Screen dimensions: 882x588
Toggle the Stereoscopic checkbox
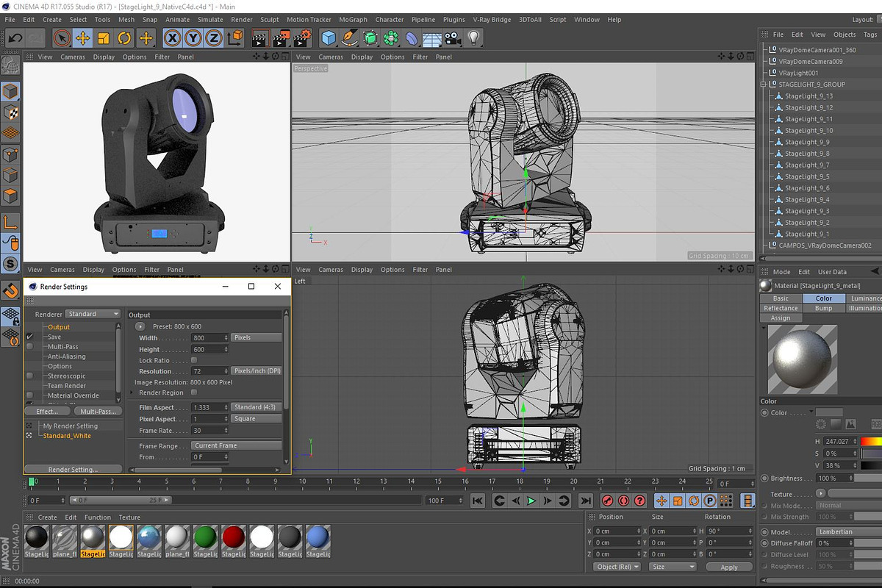point(29,376)
